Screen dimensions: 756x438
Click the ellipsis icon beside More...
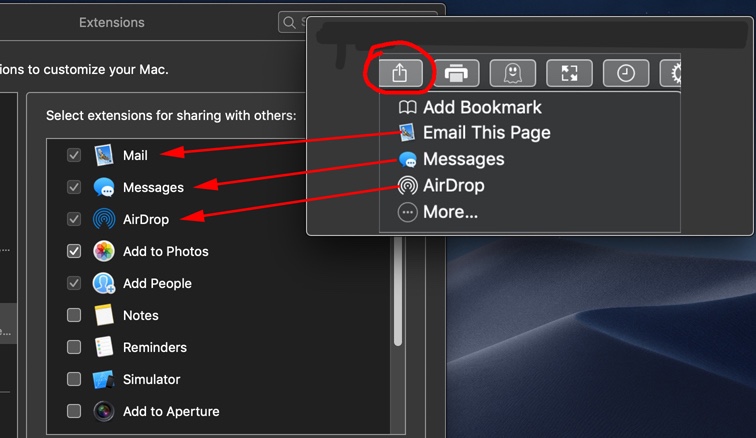click(x=407, y=212)
